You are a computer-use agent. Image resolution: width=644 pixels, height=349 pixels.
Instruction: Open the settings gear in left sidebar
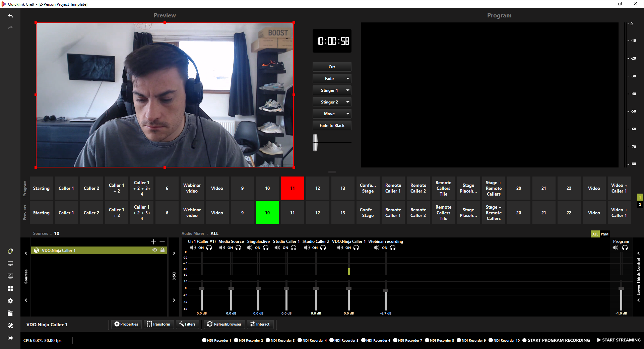click(x=10, y=301)
